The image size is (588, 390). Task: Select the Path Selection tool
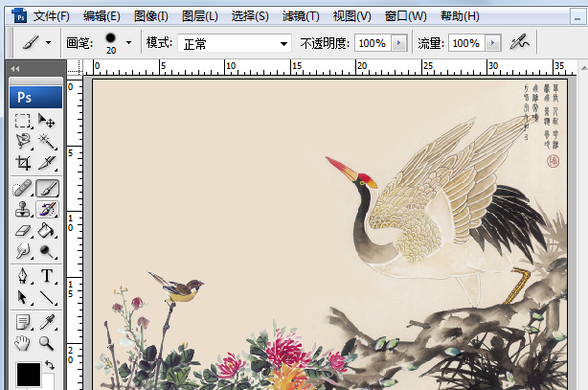click(x=23, y=297)
